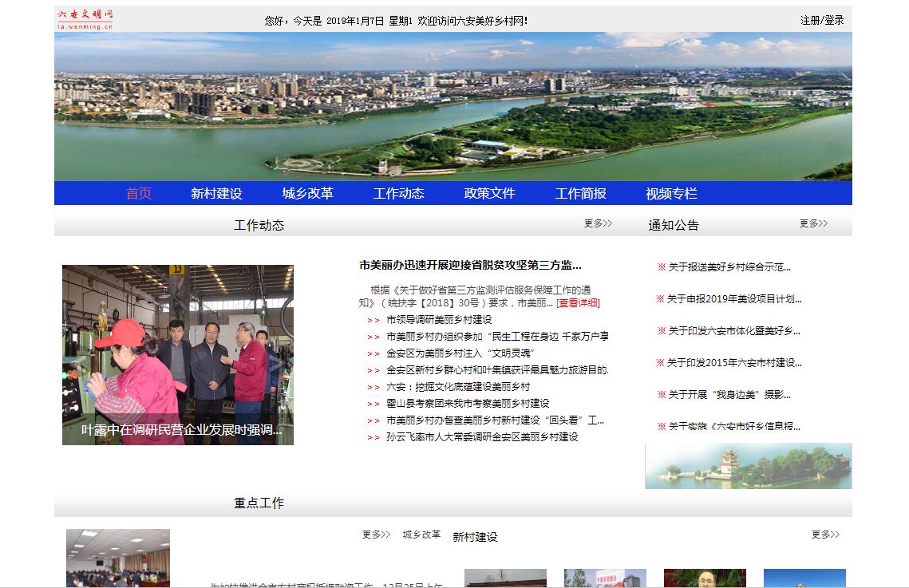Open the factory visit news photo
Screen dimensions: 909x588
click(178, 354)
